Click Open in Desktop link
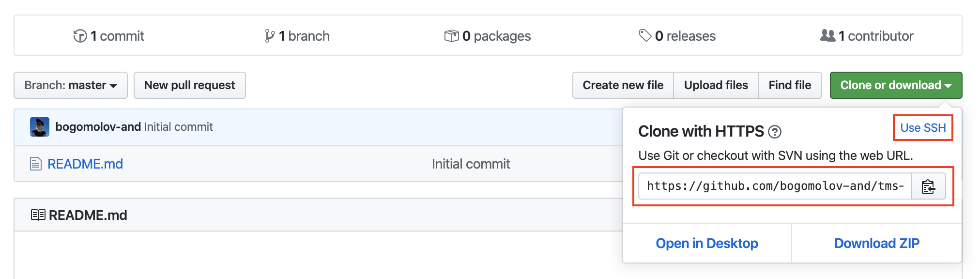 pyautogui.click(x=707, y=243)
